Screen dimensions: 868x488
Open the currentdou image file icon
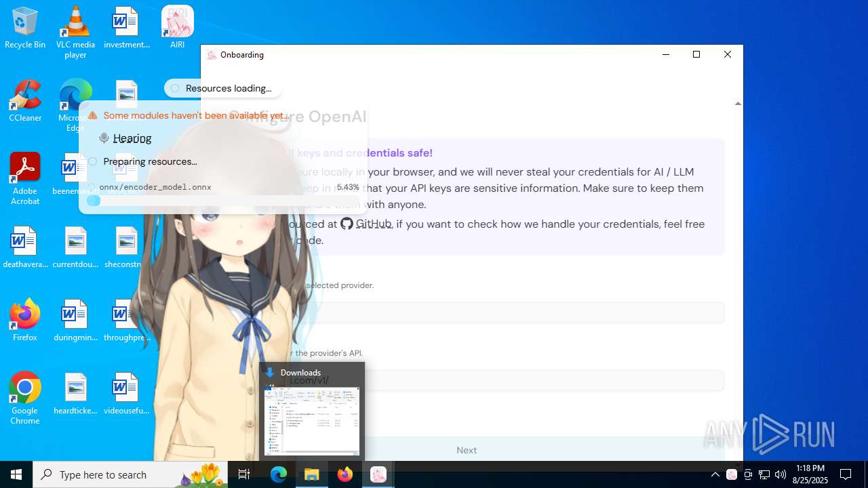[x=75, y=247]
